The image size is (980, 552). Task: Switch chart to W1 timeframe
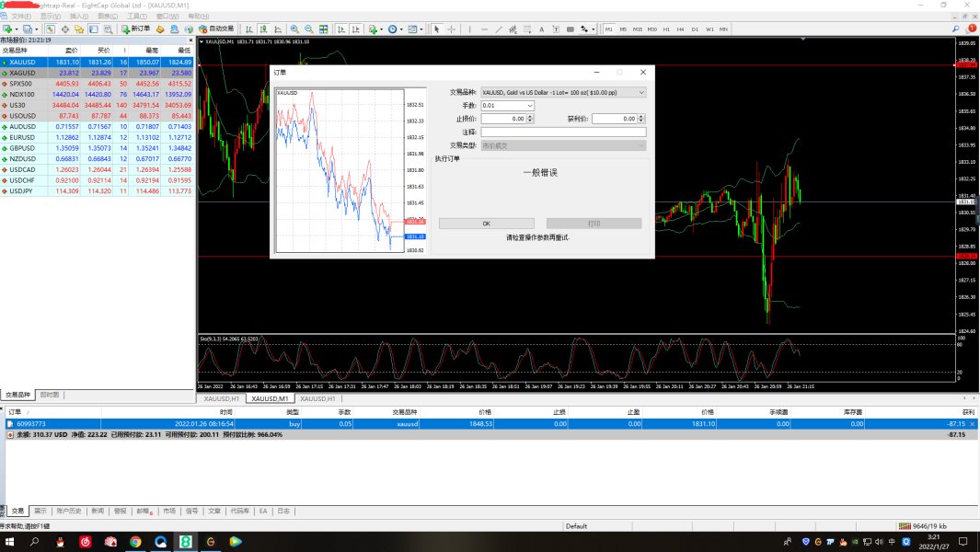coord(709,29)
